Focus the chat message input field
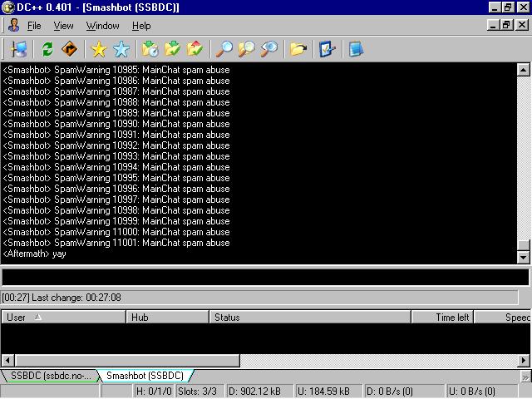 pyautogui.click(x=265, y=277)
